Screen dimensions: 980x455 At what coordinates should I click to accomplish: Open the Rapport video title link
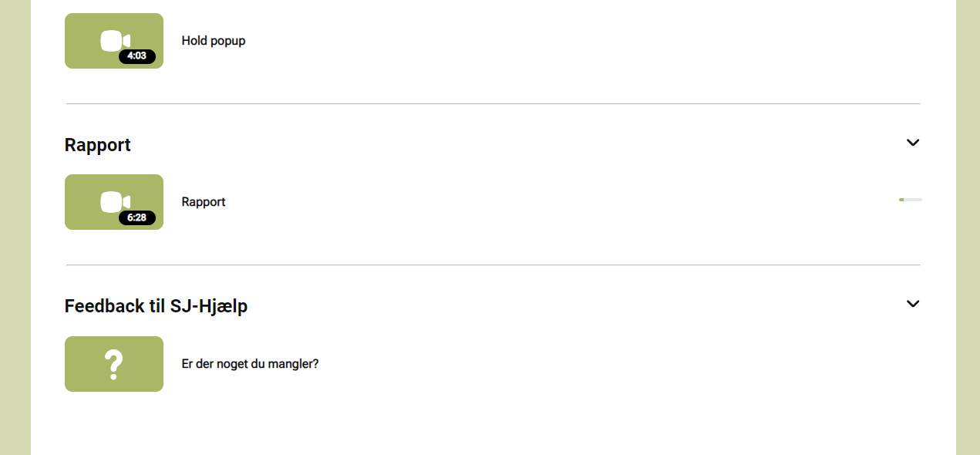click(x=204, y=202)
